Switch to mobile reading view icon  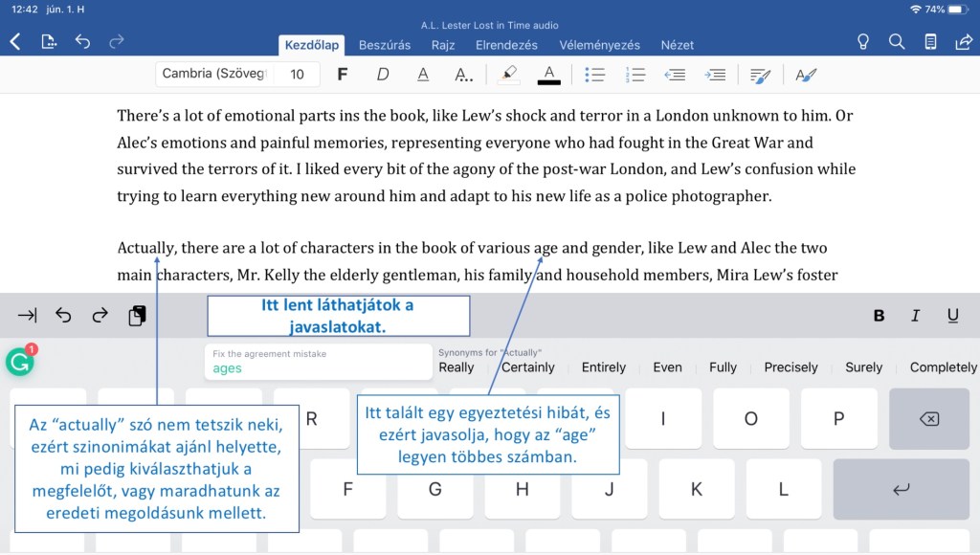click(x=930, y=42)
